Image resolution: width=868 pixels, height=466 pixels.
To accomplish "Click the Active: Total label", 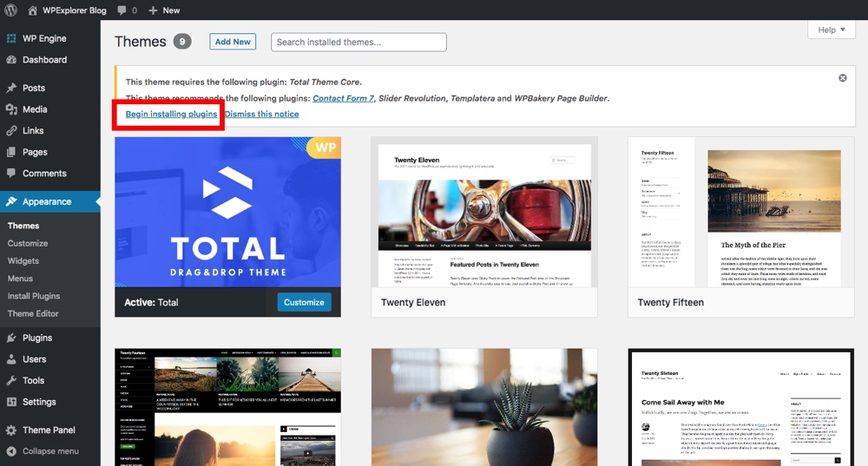I will pyautogui.click(x=151, y=302).
